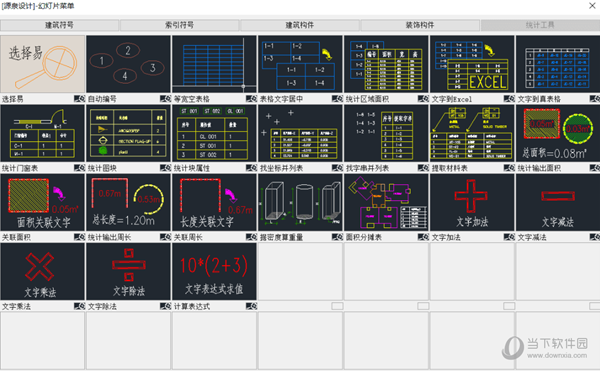This screenshot has height=371, width=600.
Task: Launch the 提取材料表 thumbnail
Action: (472, 133)
